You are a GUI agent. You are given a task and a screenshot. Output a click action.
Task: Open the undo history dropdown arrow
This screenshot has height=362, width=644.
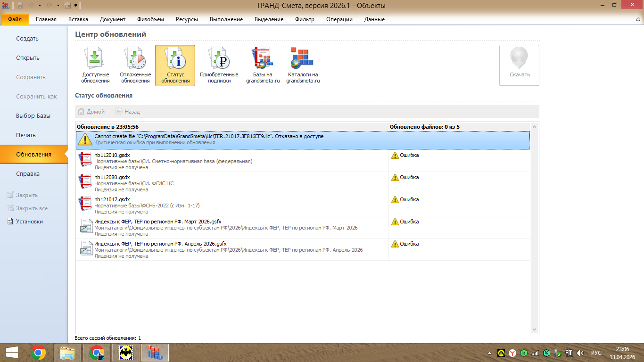[40, 5]
